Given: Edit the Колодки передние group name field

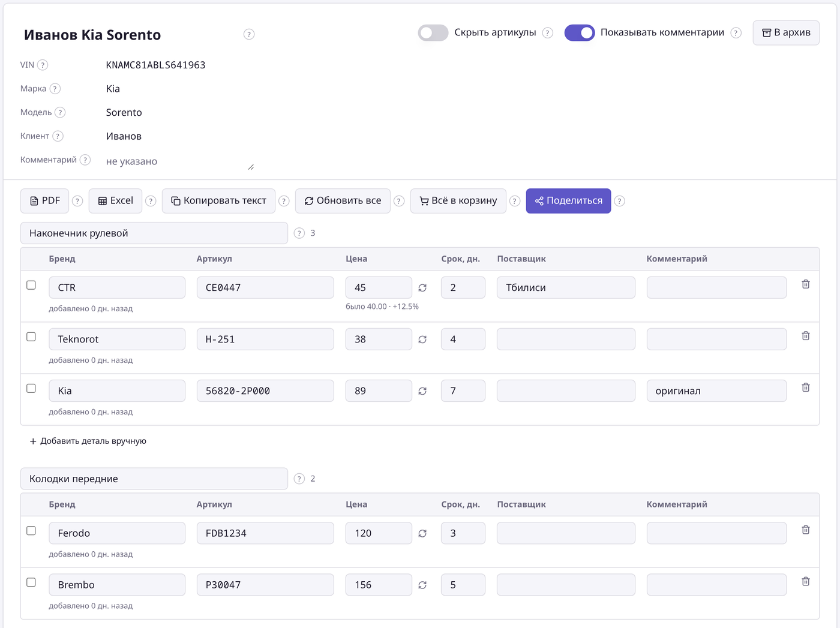Looking at the screenshot, I should 154,479.
